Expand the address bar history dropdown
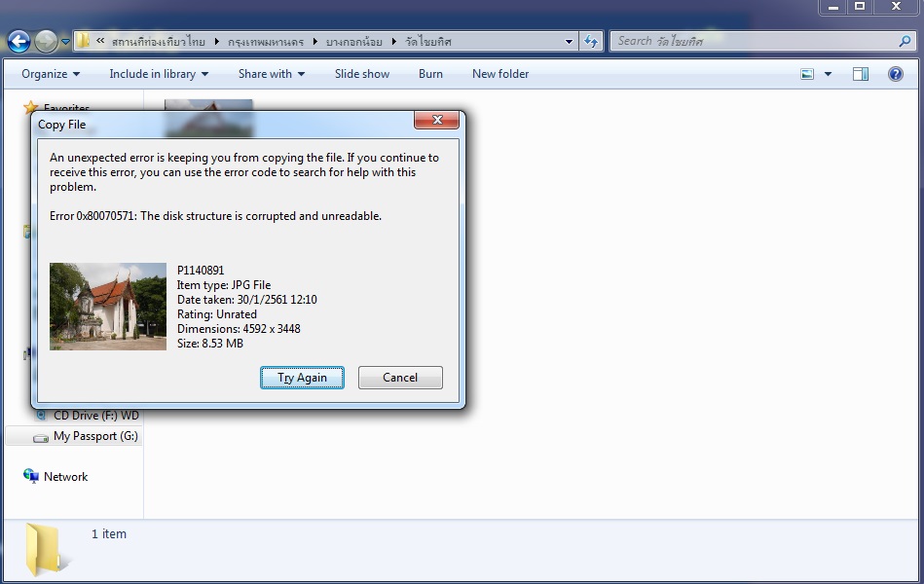The width and height of the screenshot is (924, 584). [x=569, y=41]
